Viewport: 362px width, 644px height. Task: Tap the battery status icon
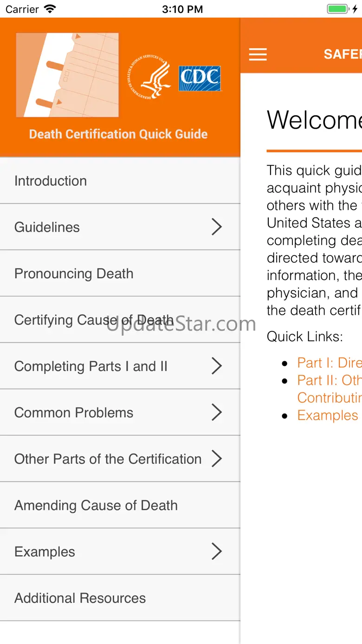pos(338,9)
